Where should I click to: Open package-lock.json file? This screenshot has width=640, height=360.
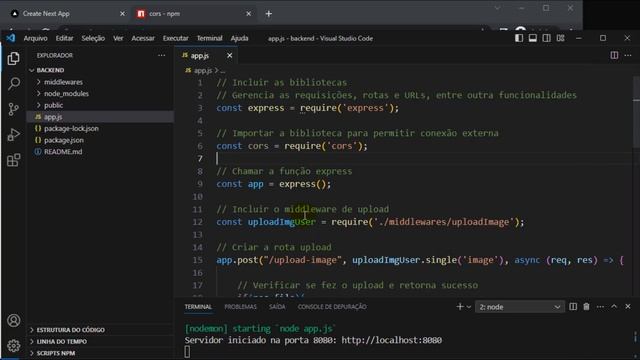click(100, 129)
